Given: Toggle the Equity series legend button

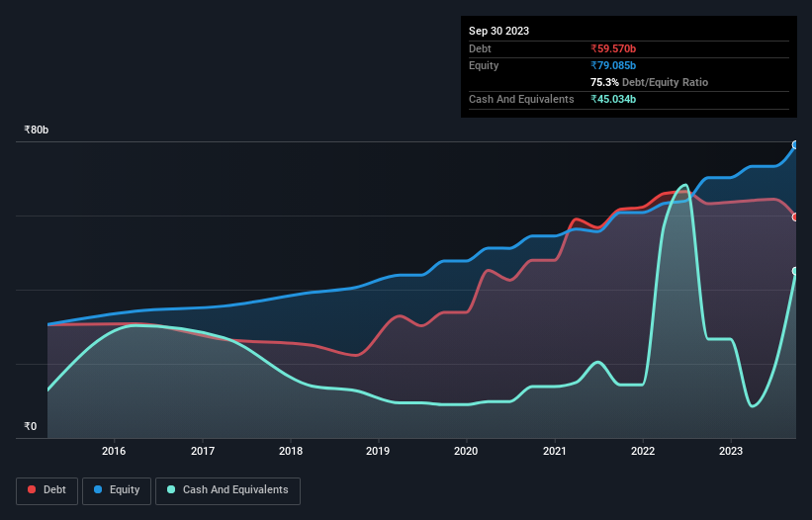Looking at the screenshot, I should 117,490.
